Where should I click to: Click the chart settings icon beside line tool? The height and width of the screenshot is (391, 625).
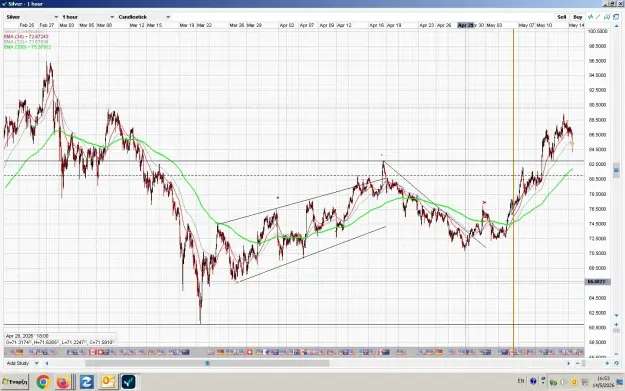607,17
